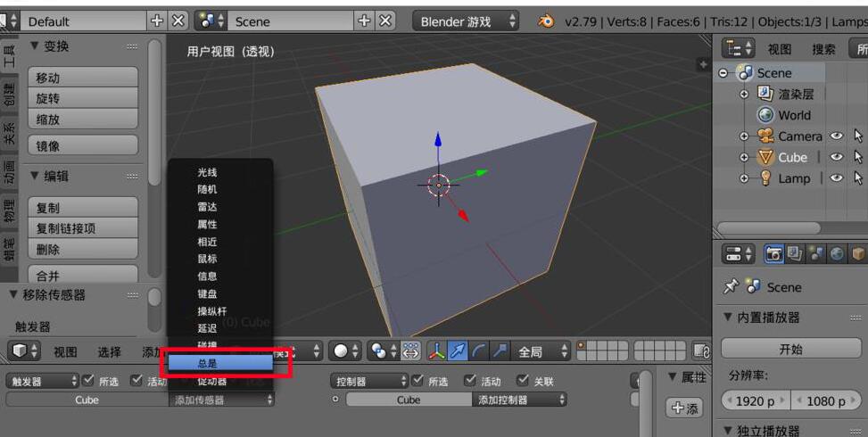Hide the Cube using its eye icon
Screen dimensions: 868x437
(x=836, y=157)
